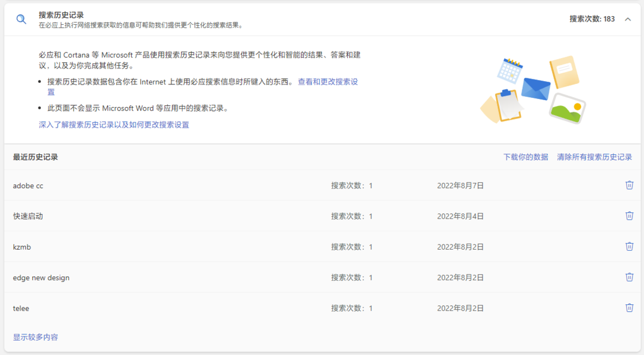Image resolution: width=644 pixels, height=355 pixels.
Task: Expand the list with 显示较多内容
Action: click(36, 337)
